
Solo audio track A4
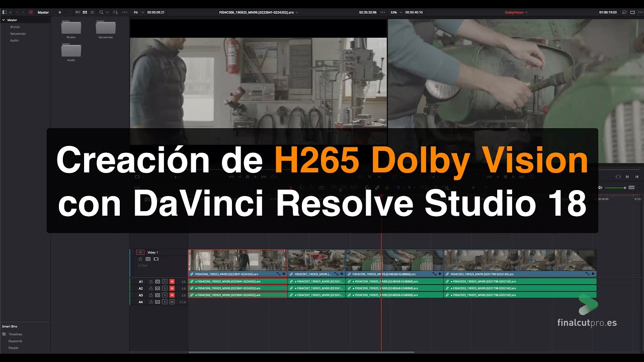point(165,302)
